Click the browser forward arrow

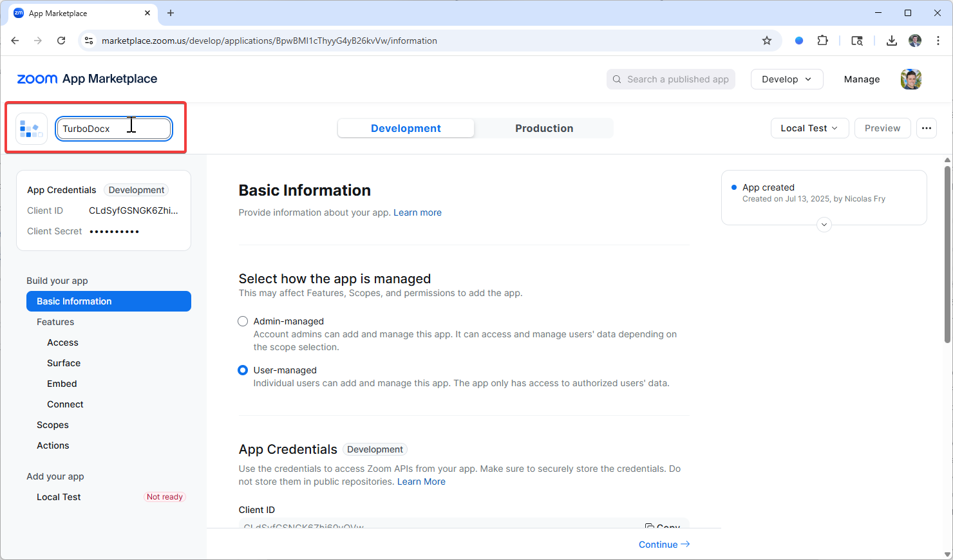pos(38,41)
